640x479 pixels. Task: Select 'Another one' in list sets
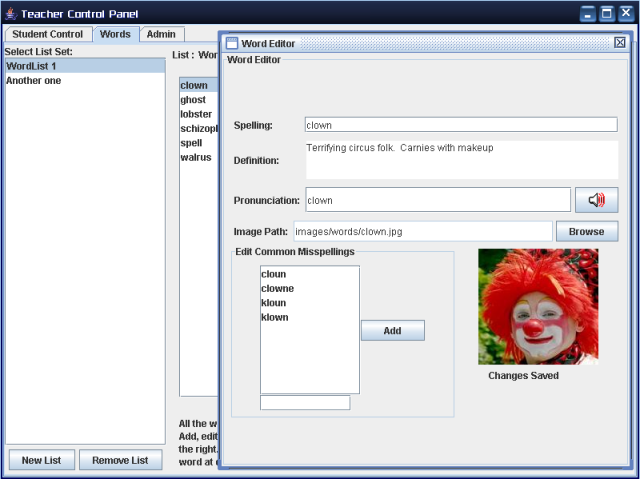(x=34, y=80)
